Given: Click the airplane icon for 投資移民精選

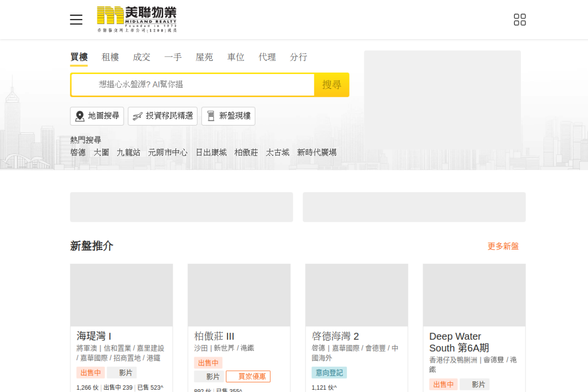Looking at the screenshot, I should pyautogui.click(x=137, y=116).
